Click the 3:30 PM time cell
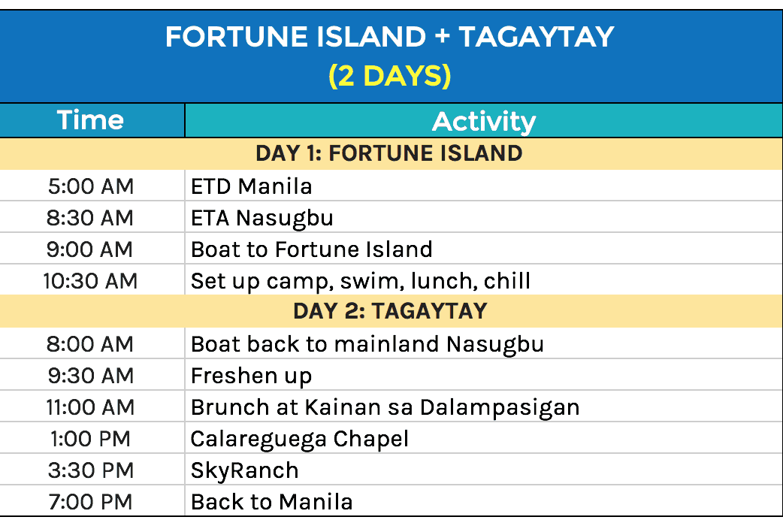The height and width of the screenshot is (532, 783). pyautogui.click(x=91, y=470)
